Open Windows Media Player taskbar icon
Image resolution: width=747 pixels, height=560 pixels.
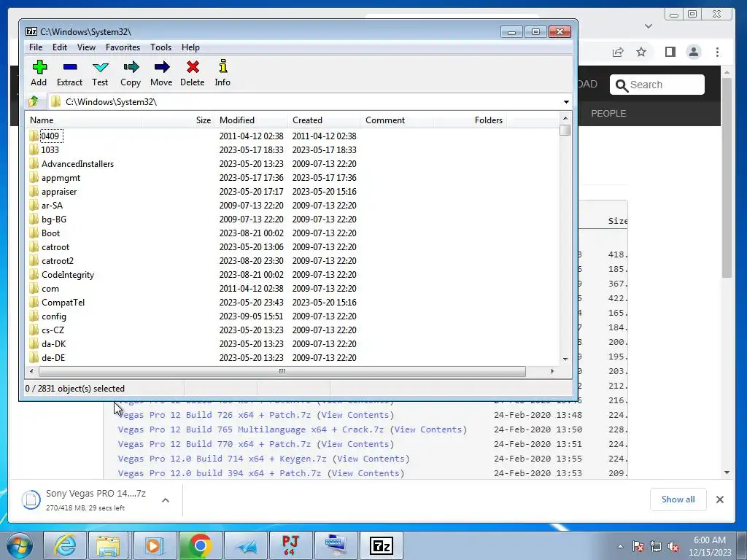click(155, 545)
